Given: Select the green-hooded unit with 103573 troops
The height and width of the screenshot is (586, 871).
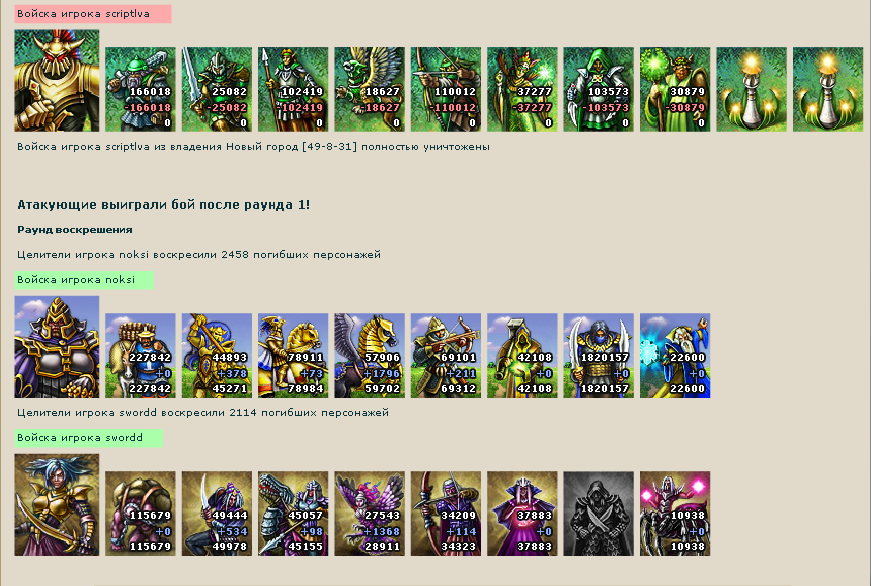Looking at the screenshot, I should [598, 89].
